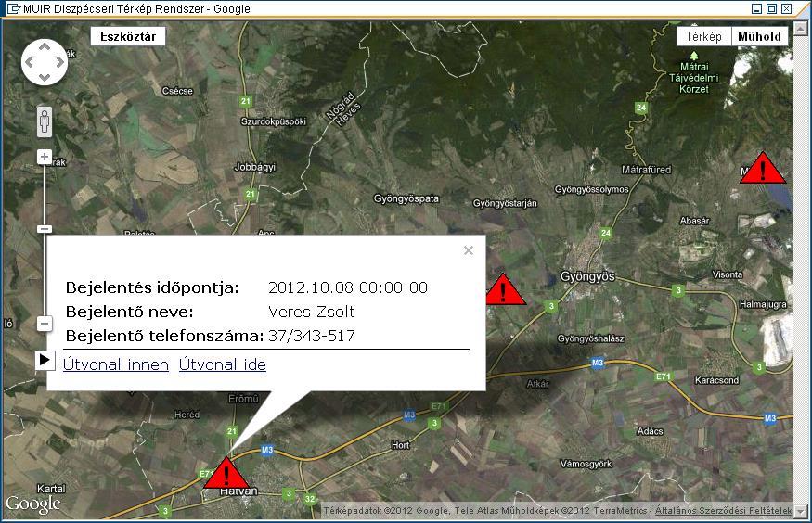The width and height of the screenshot is (812, 523).
Task: Click the phone number 37/343-517
Action: tap(311, 336)
